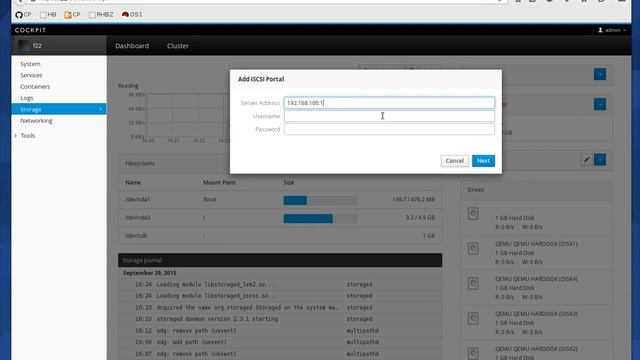Click the Next button in the dialog
The image size is (640, 360).
click(x=483, y=161)
